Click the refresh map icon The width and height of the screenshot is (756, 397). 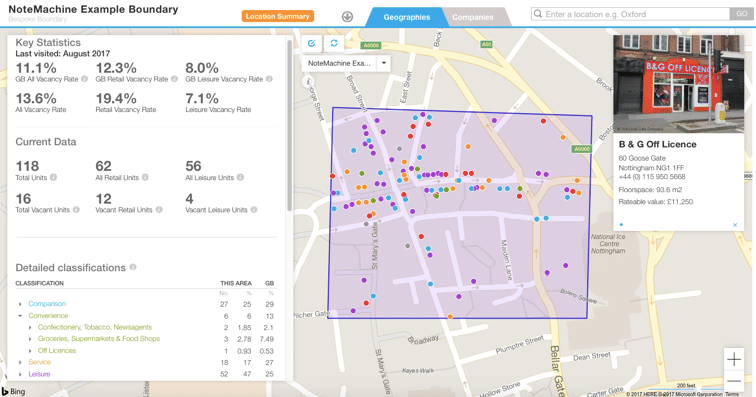point(334,43)
